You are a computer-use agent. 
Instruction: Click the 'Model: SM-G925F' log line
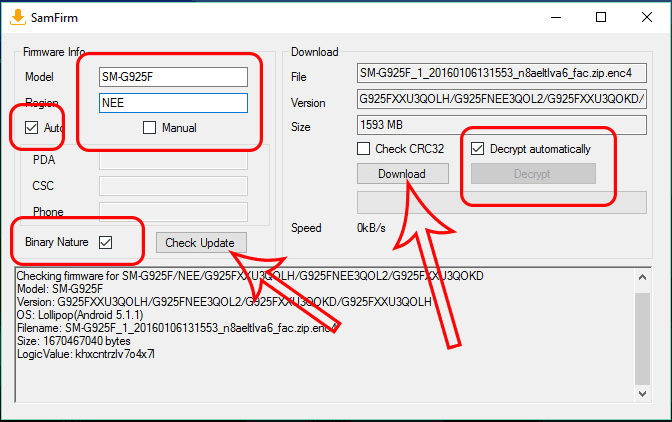60,289
